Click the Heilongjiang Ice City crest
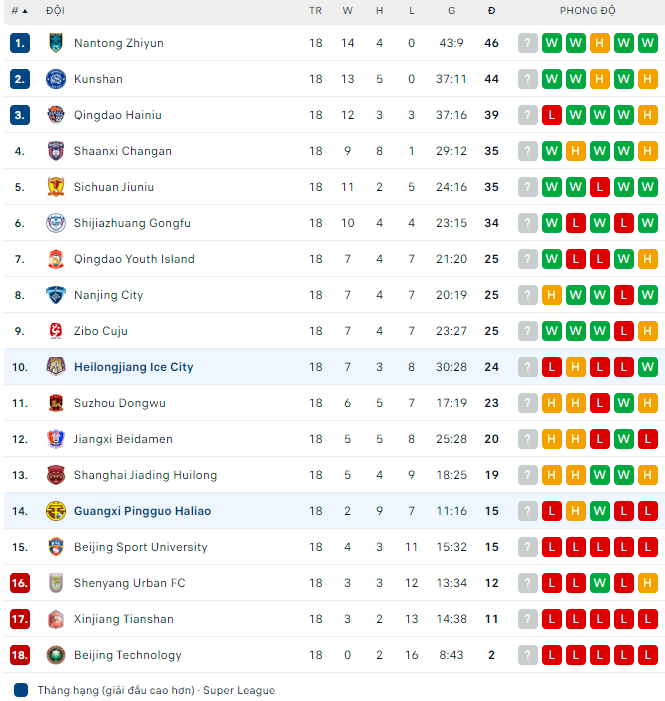The height and width of the screenshot is (701, 665). 56,367
